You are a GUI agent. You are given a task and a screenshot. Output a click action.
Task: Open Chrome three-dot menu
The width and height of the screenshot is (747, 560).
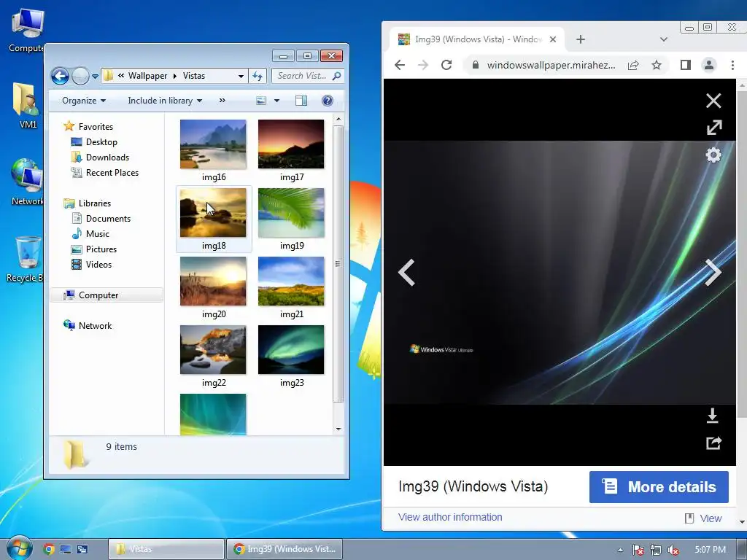point(732,65)
